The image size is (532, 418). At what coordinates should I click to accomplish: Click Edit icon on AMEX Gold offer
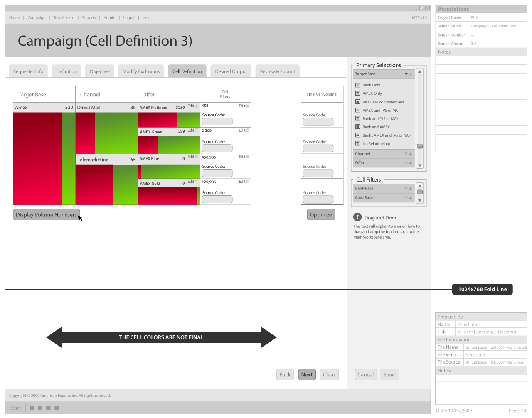[x=197, y=182]
